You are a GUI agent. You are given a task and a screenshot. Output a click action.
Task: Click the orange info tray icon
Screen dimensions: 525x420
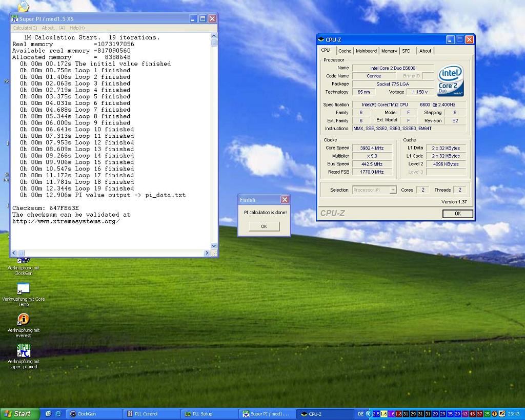(495, 414)
